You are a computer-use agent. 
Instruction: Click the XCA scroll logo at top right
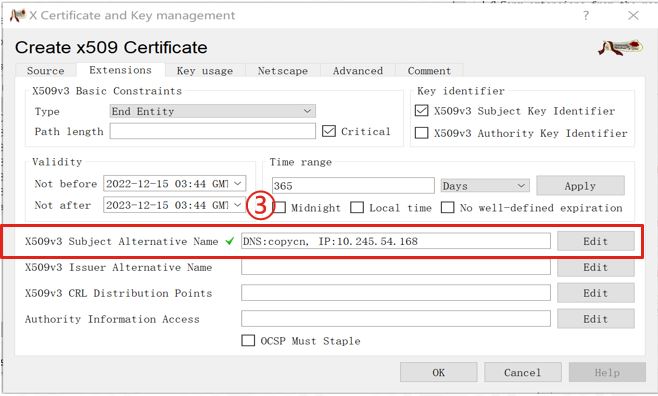[x=620, y=47]
